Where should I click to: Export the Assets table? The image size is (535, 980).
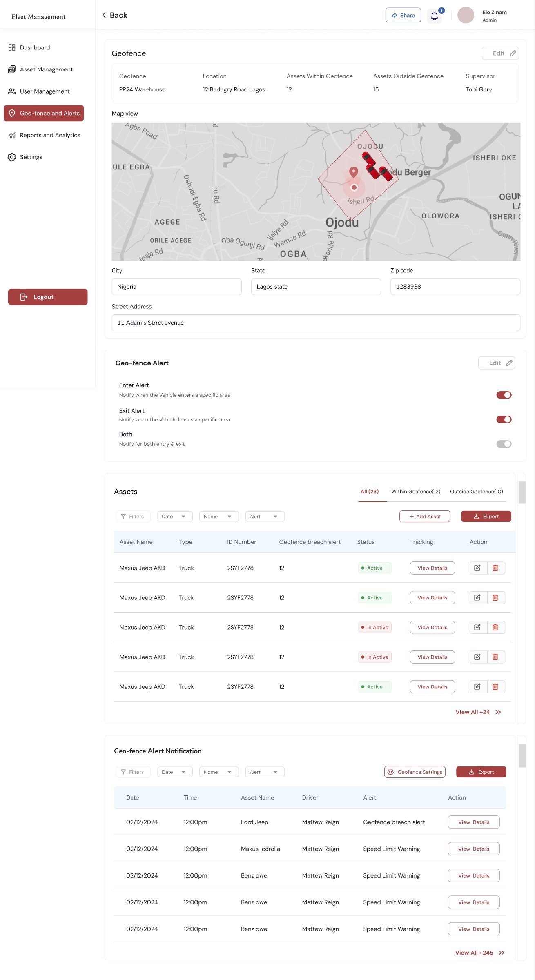[x=486, y=517]
